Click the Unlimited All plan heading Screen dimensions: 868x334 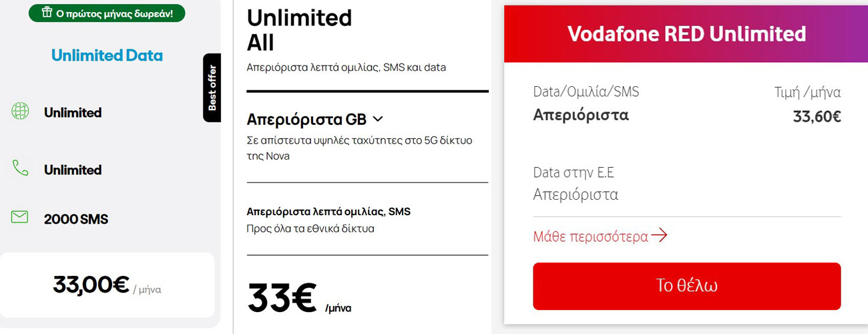click(299, 30)
